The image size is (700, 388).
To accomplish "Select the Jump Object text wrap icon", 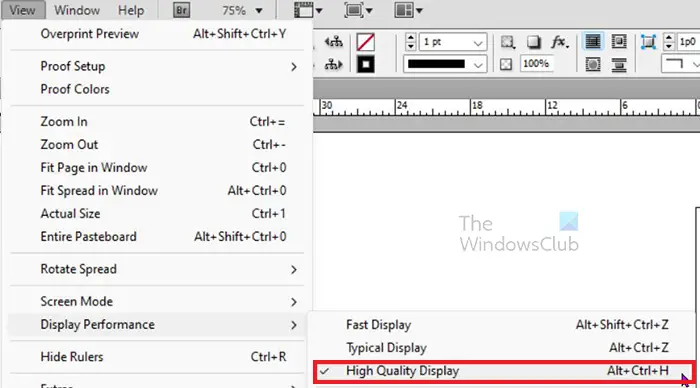I will [x=619, y=64].
